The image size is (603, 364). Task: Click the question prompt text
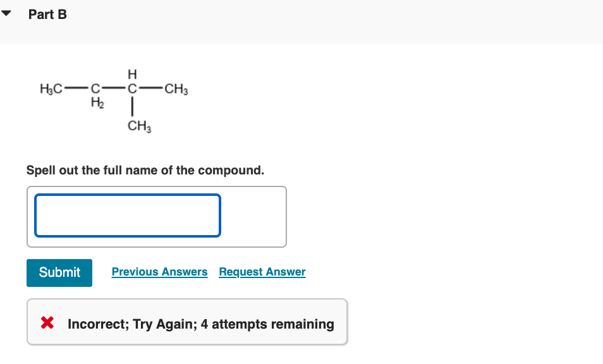point(145,170)
